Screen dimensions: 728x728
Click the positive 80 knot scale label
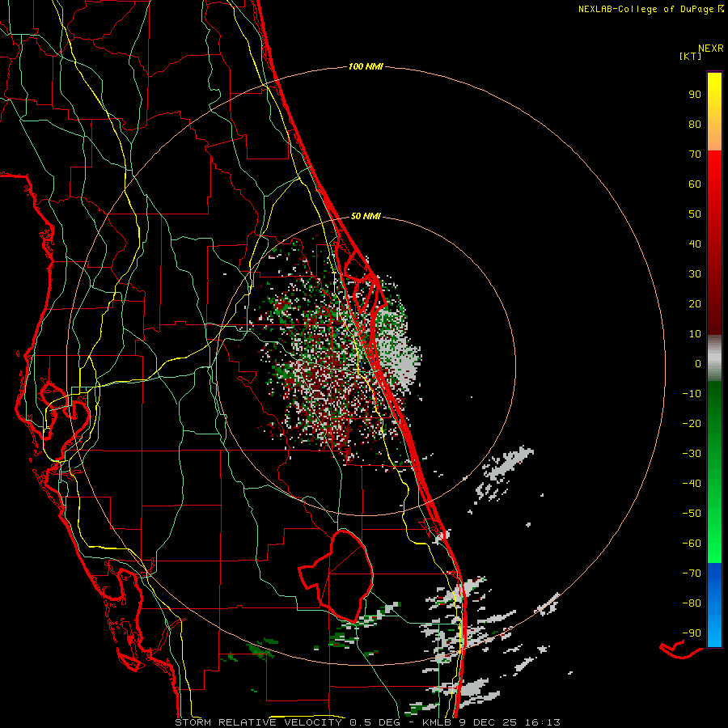[x=695, y=125]
